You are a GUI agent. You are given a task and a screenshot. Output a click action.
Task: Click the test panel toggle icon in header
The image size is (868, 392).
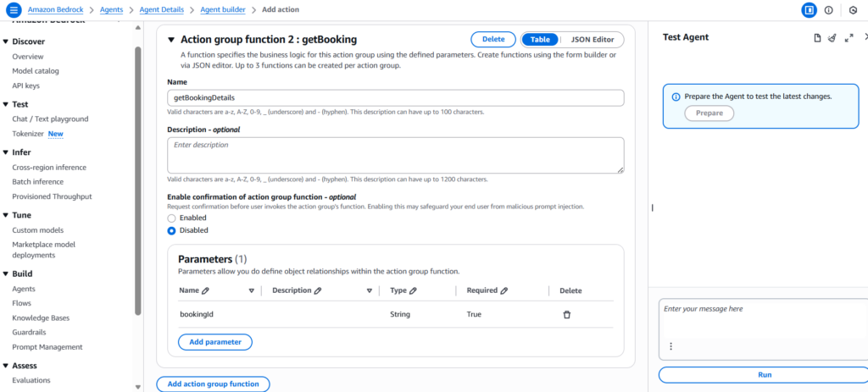click(809, 10)
